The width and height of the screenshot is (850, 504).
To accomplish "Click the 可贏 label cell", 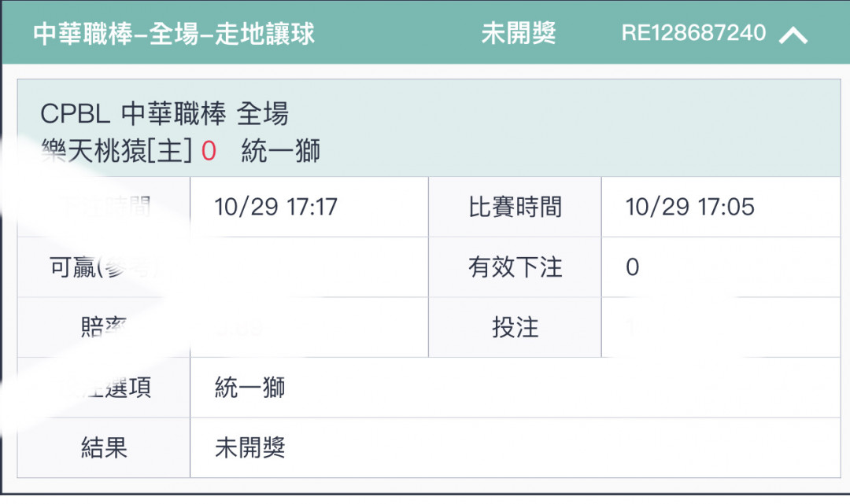I will pyautogui.click(x=104, y=267).
